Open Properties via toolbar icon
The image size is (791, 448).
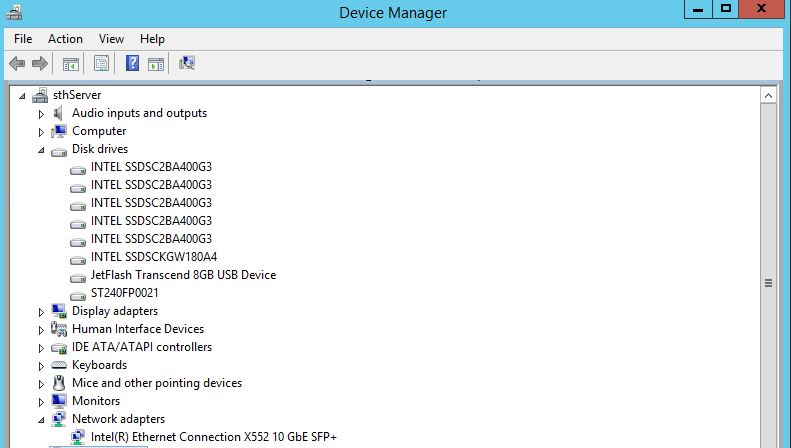pyautogui.click(x=101, y=64)
